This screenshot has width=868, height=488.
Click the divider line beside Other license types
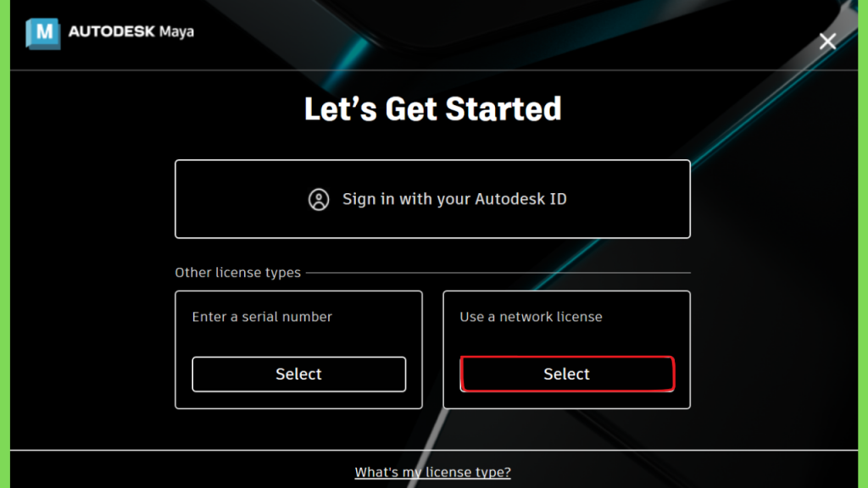[498, 272]
